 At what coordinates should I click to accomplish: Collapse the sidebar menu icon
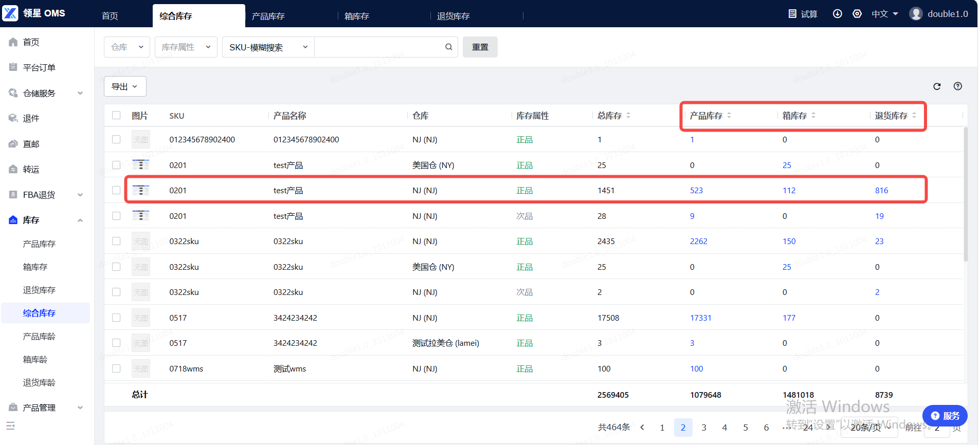pos(10,426)
